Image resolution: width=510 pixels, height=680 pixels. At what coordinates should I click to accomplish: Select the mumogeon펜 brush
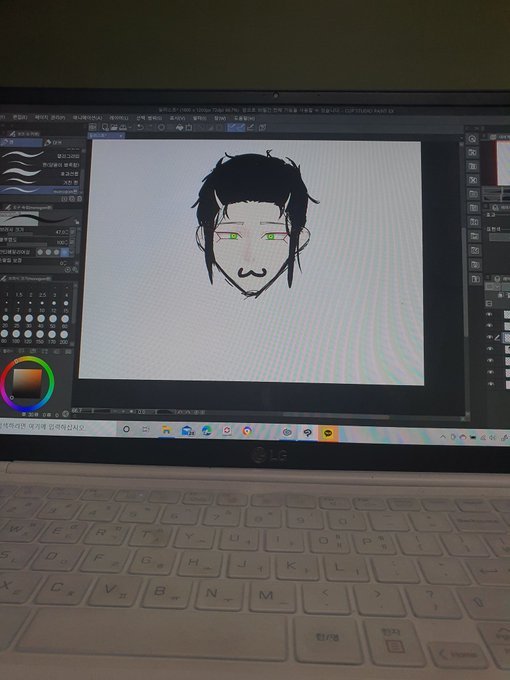(x=41, y=190)
